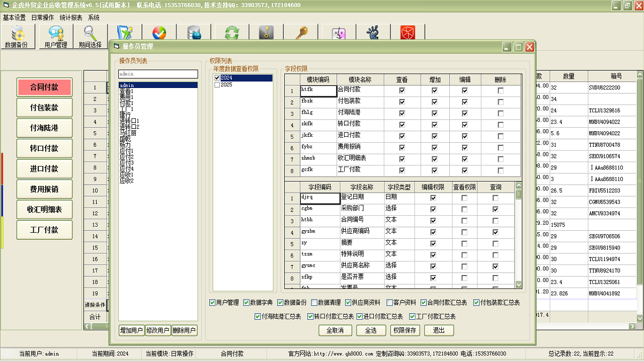Open the 基本设置 menu

pos(14,18)
